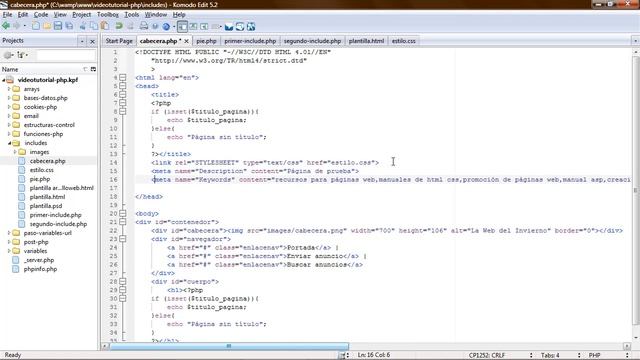Close the cabecera.php tab
Screen dimensions: 640x360
(187, 41)
